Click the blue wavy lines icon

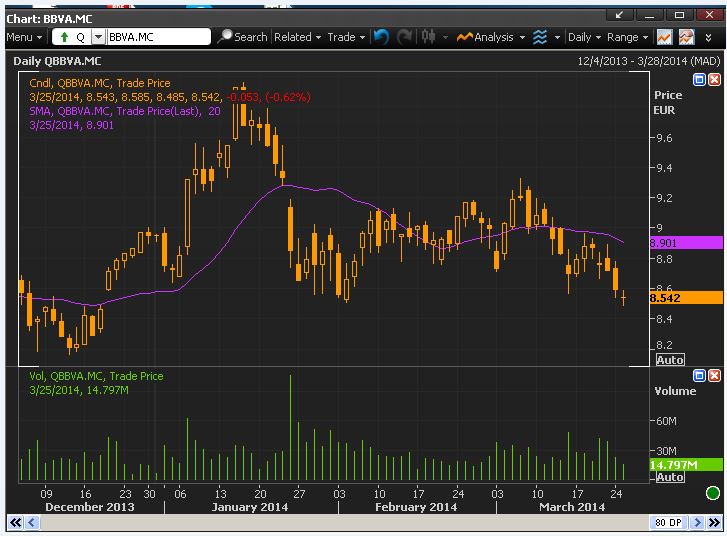540,37
